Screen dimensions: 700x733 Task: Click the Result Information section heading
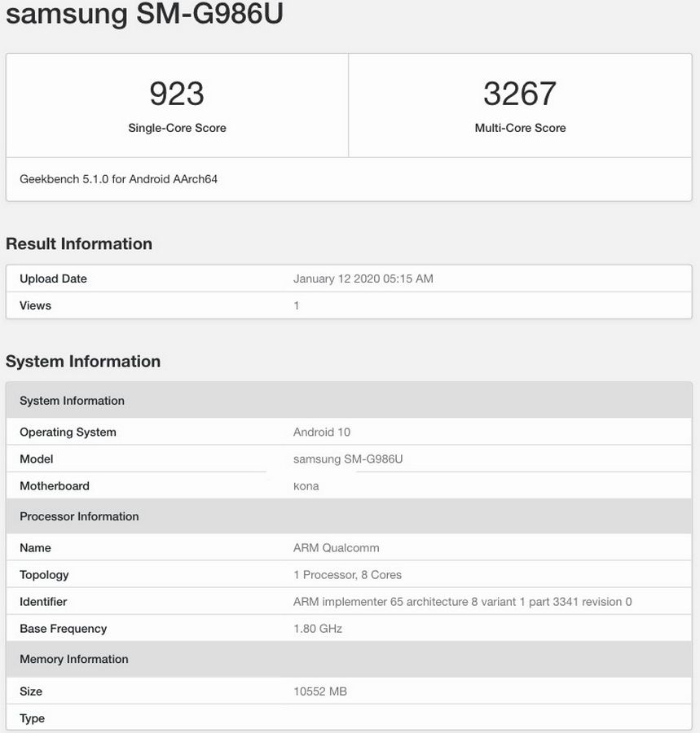tap(79, 244)
